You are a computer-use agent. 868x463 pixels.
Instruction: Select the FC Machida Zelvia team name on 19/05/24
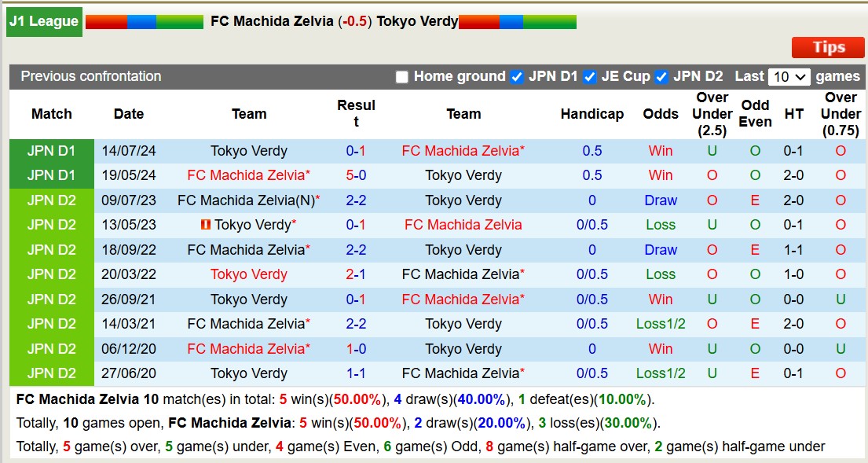pos(249,175)
